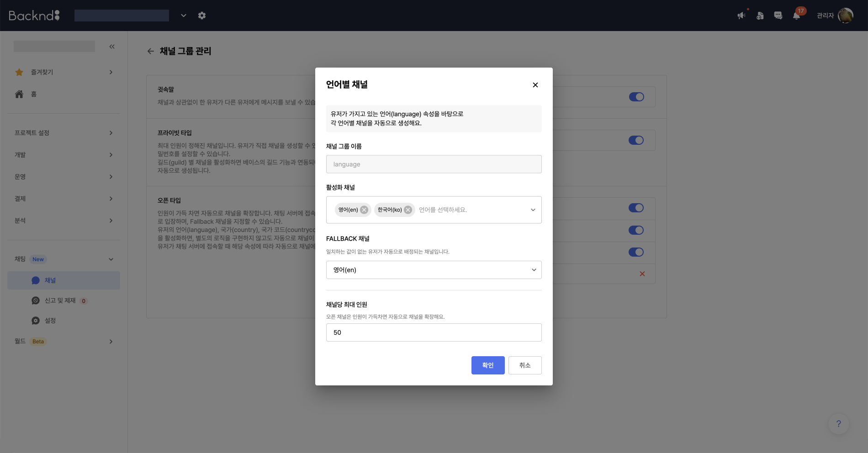Expand the 프로젝트 설정 menu
This screenshot has height=453, width=868.
click(x=111, y=133)
